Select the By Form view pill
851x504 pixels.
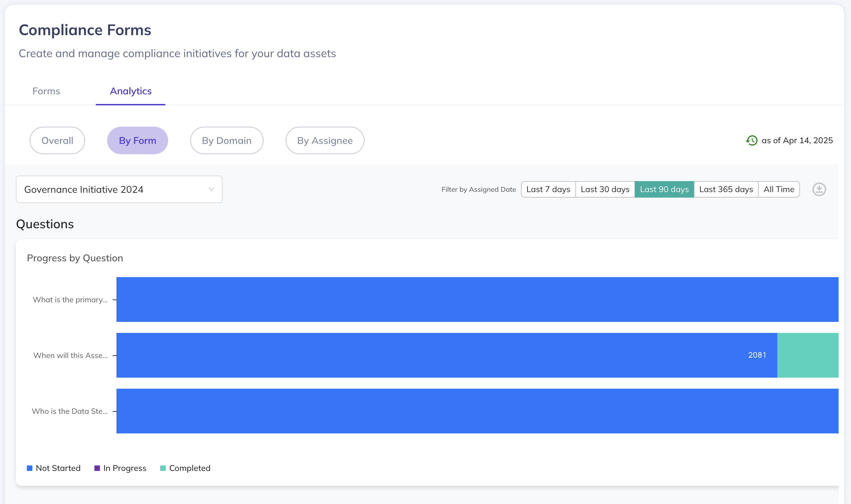click(137, 140)
